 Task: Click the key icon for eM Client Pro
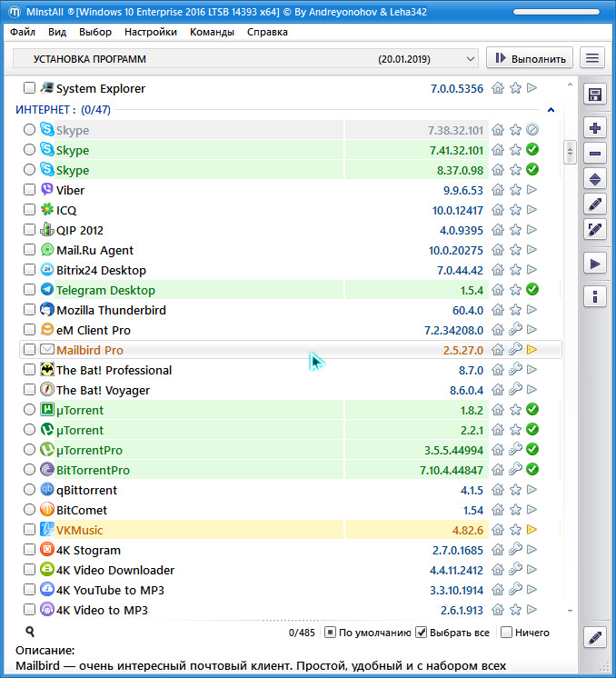pyautogui.click(x=515, y=330)
